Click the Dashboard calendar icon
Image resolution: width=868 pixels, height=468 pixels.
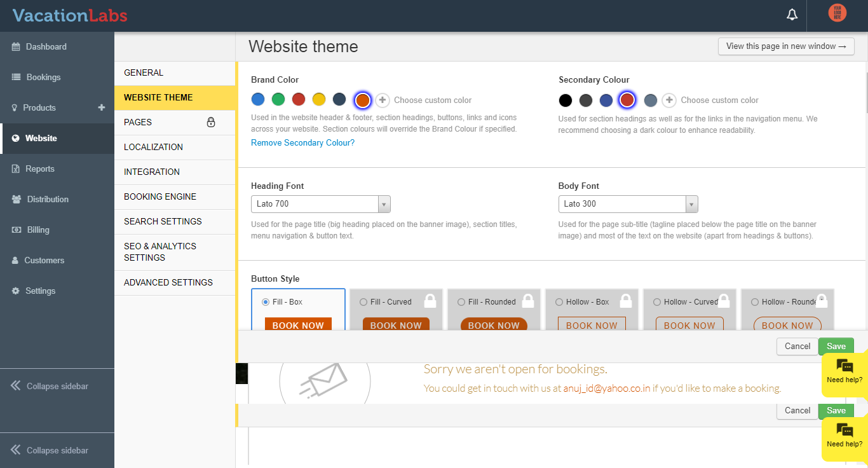click(16, 46)
